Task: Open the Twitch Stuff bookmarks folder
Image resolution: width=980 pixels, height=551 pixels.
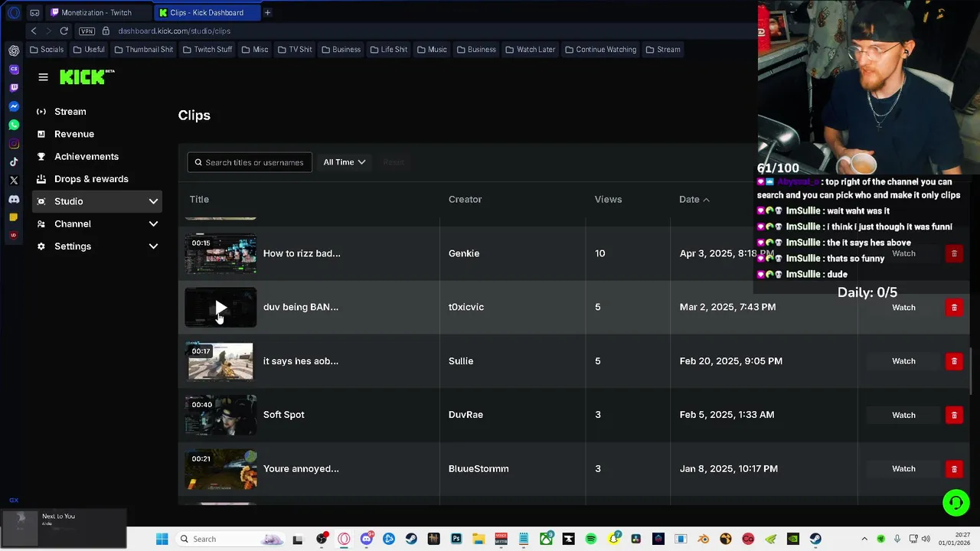Action: tap(207, 50)
